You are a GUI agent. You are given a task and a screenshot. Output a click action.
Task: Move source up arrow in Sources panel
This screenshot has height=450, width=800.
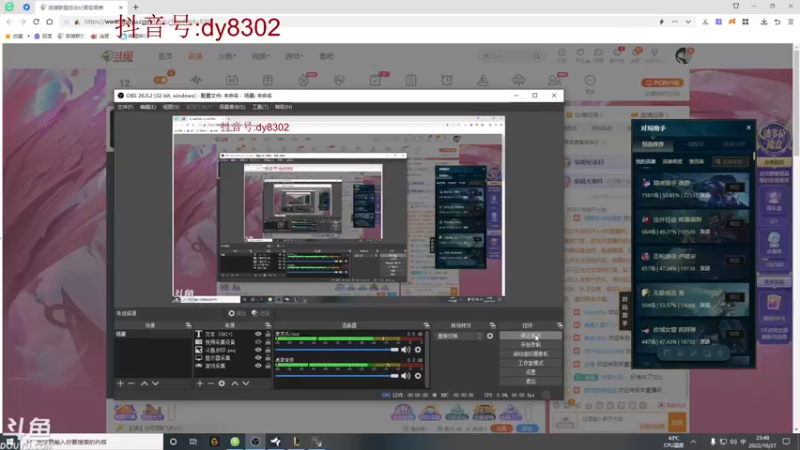click(235, 383)
